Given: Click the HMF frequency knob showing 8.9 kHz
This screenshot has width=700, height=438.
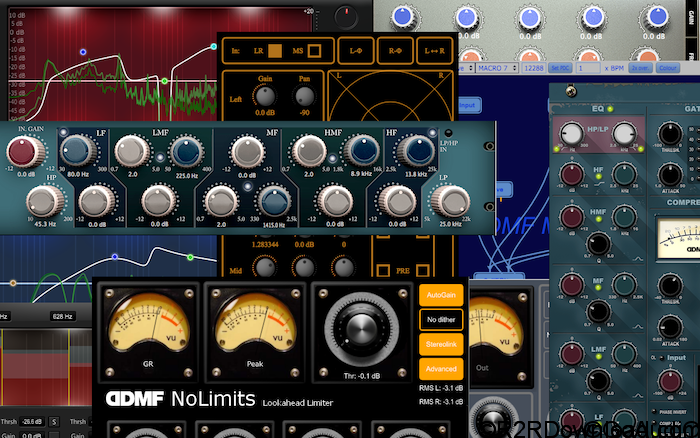Looking at the screenshot, I should pos(362,151).
